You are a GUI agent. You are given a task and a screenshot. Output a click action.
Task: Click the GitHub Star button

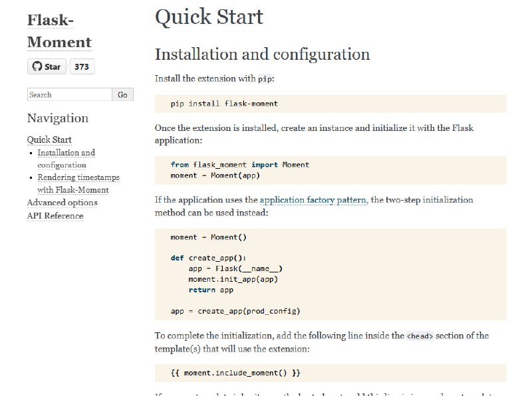[47, 66]
